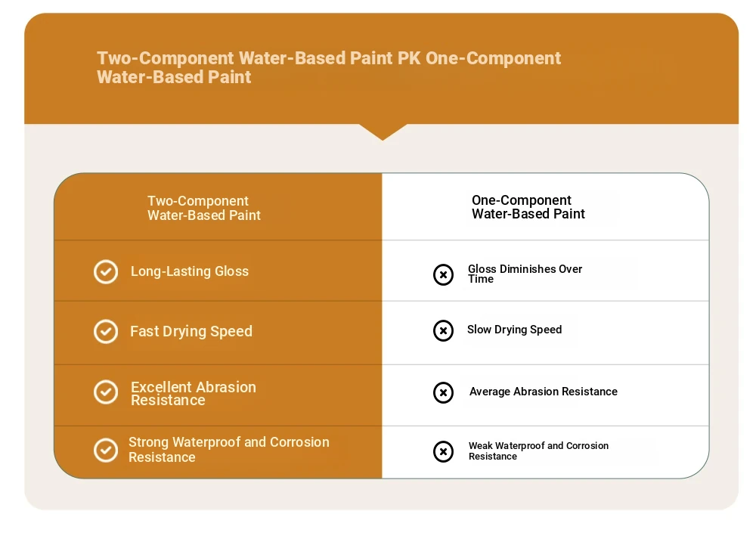Click the checkmark icon beside Strong Waterproof and Corrosion Resistance
The height and width of the screenshot is (542, 756).
point(106,451)
